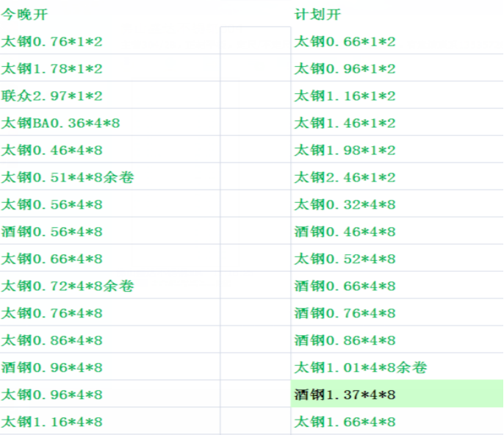Select cell 太钢0.96*4*8
The image size is (504, 435).
click(110, 394)
